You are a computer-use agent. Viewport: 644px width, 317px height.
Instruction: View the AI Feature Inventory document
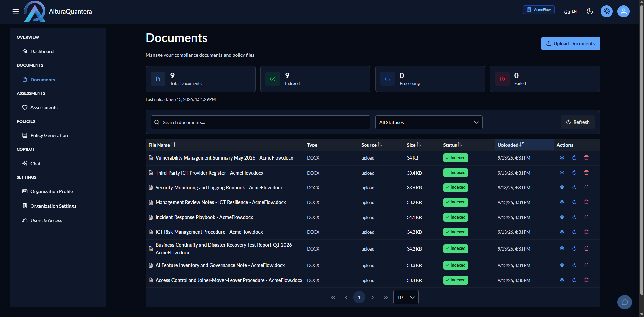[x=562, y=265]
